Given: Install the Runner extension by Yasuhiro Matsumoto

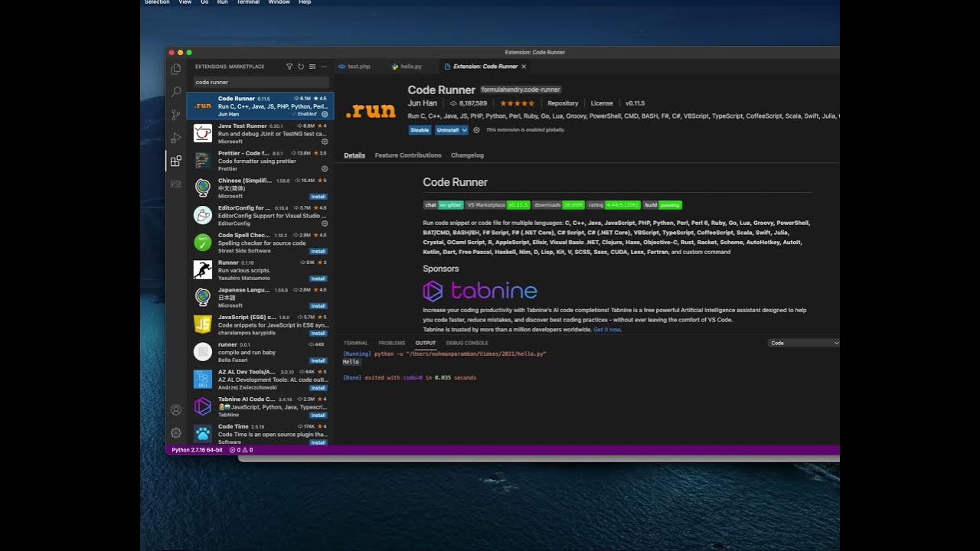Looking at the screenshot, I should click(318, 279).
